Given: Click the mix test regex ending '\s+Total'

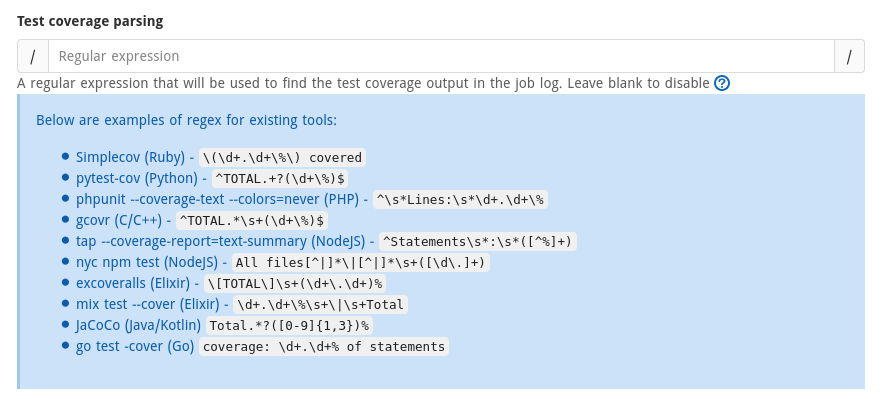Looking at the screenshot, I should [x=320, y=305].
